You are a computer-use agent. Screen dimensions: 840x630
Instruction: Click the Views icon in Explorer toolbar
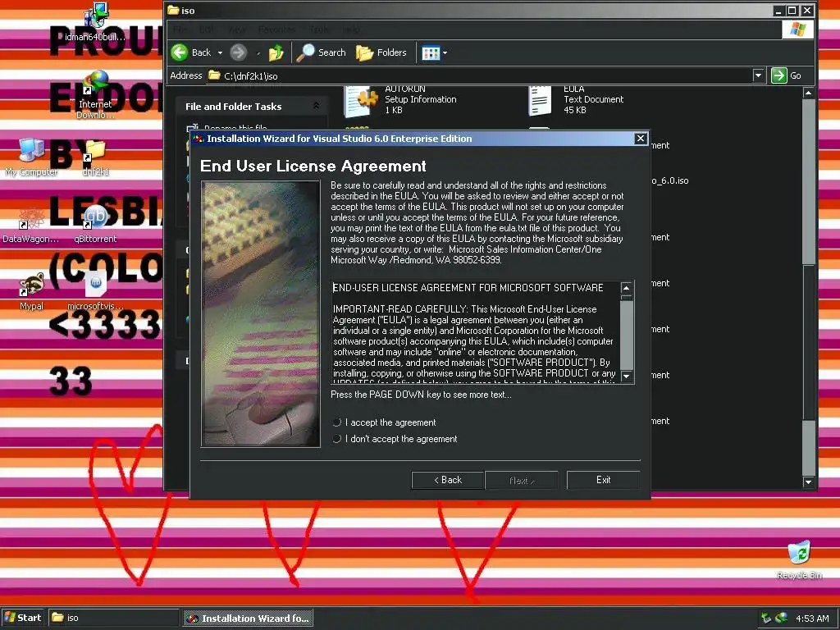(x=431, y=52)
